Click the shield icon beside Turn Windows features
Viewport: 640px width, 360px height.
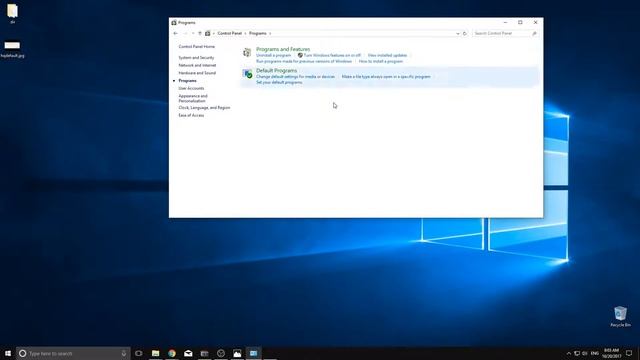[300, 55]
